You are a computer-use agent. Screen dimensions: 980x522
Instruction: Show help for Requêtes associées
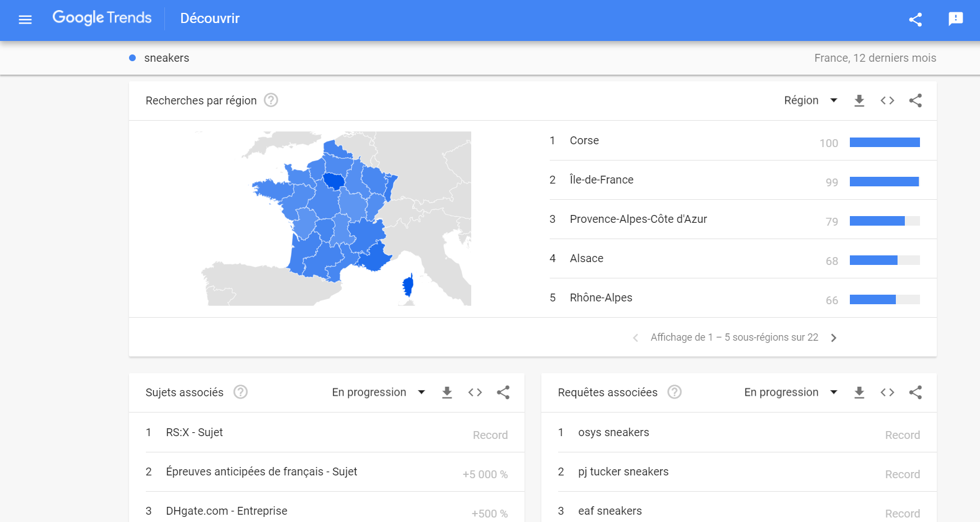[675, 392]
